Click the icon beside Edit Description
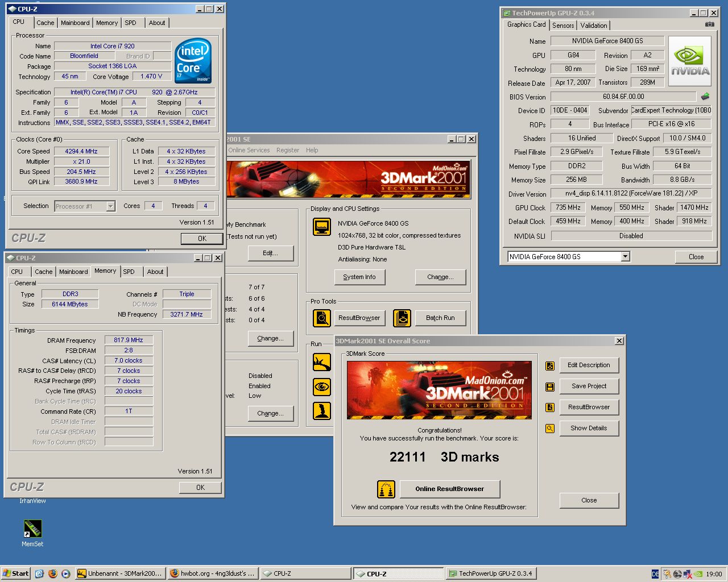Viewport: 728px width, 582px height. [550, 365]
